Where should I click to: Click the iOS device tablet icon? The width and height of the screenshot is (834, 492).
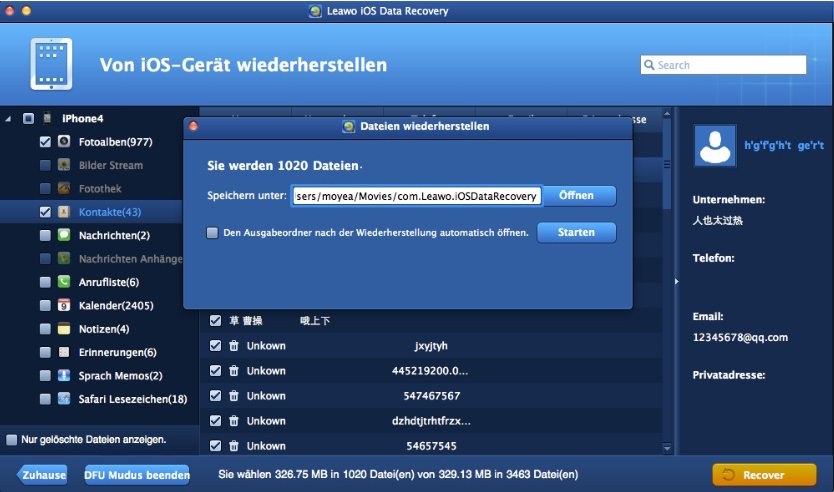coord(51,64)
